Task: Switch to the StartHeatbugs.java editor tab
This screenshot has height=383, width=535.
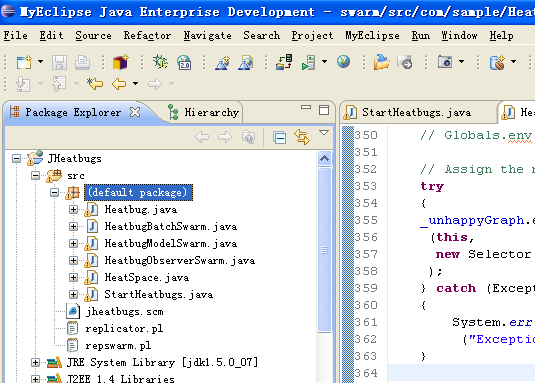Action: [408, 112]
